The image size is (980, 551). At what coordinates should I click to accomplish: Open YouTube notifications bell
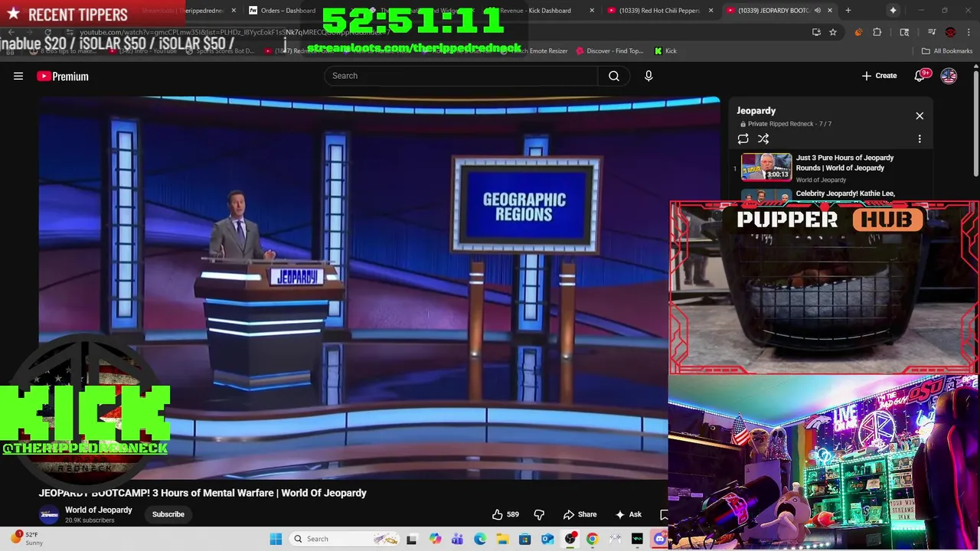[920, 75]
